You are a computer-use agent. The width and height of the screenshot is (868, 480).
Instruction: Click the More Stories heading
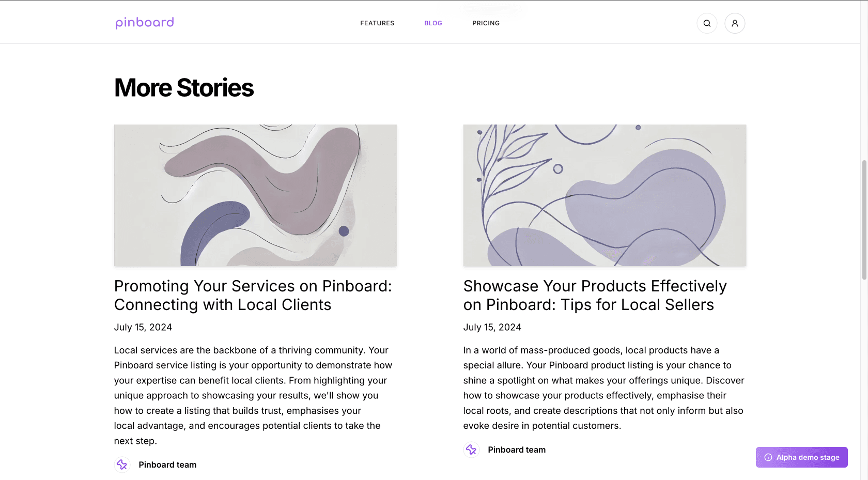point(184,88)
